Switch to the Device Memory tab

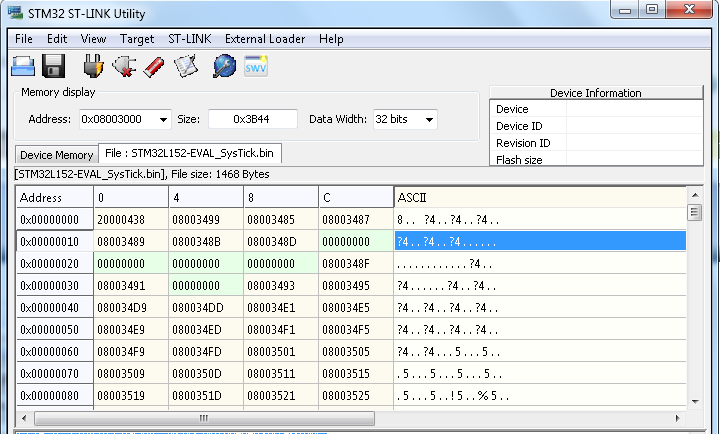pos(56,155)
